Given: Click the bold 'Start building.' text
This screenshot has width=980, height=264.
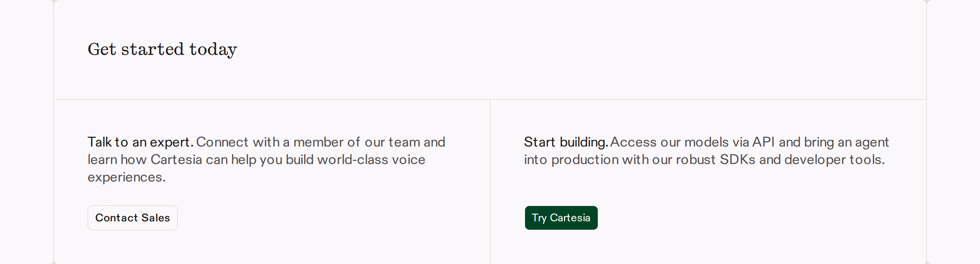Looking at the screenshot, I should tap(566, 142).
